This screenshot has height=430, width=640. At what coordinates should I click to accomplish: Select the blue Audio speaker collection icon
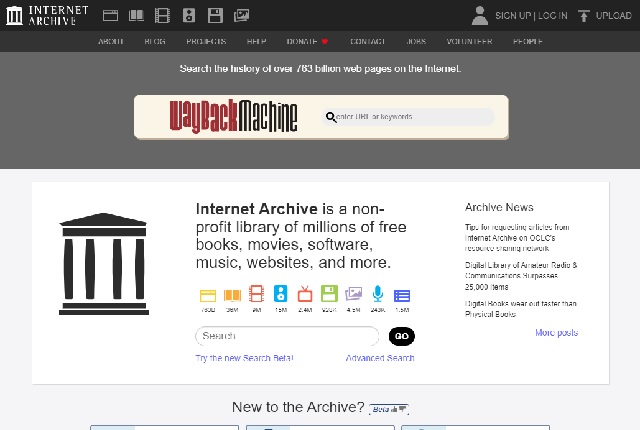pyautogui.click(x=280, y=293)
